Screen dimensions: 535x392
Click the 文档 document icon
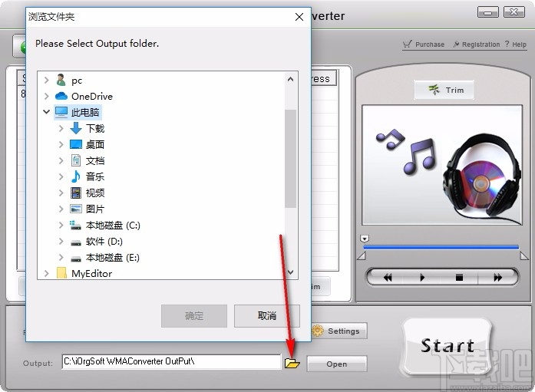(x=76, y=160)
